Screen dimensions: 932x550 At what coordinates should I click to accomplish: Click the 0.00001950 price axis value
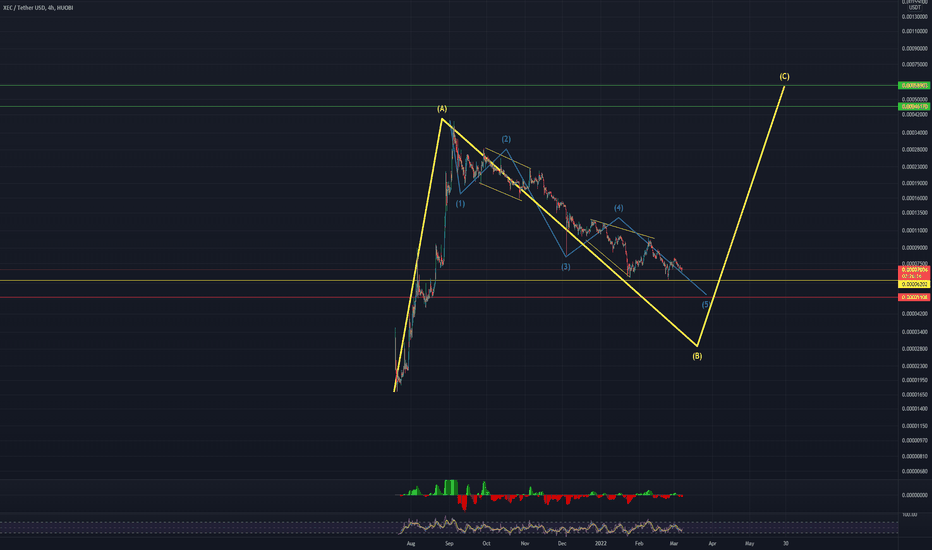(914, 380)
